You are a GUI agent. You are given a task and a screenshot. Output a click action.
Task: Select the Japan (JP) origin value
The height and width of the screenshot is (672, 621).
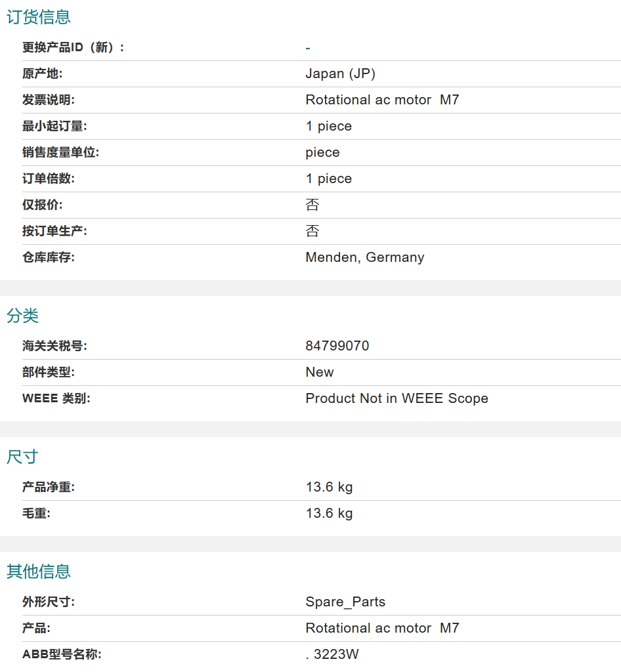[x=340, y=73]
